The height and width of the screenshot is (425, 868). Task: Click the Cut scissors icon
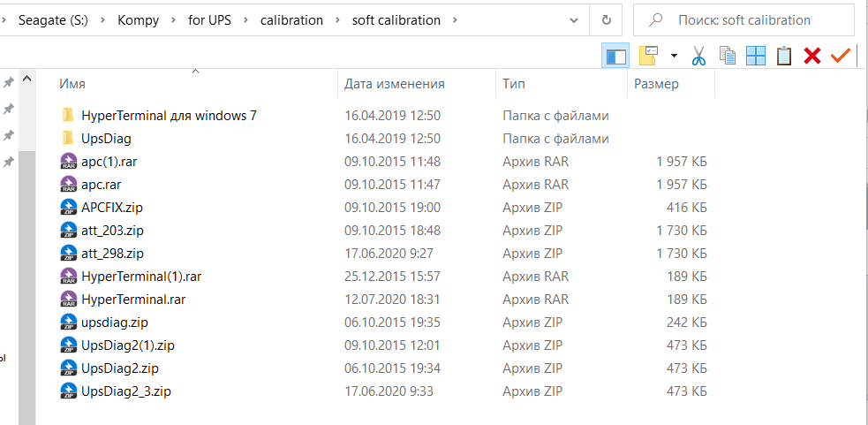pos(698,56)
